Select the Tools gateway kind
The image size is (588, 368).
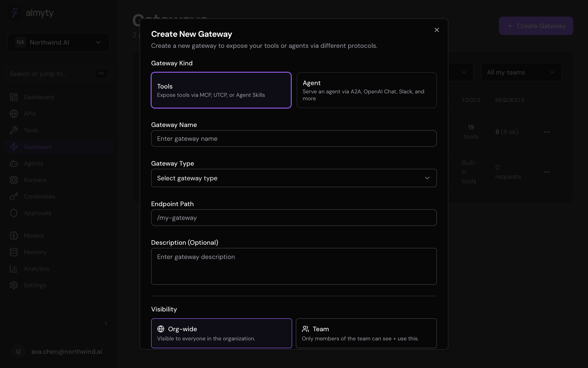click(221, 90)
